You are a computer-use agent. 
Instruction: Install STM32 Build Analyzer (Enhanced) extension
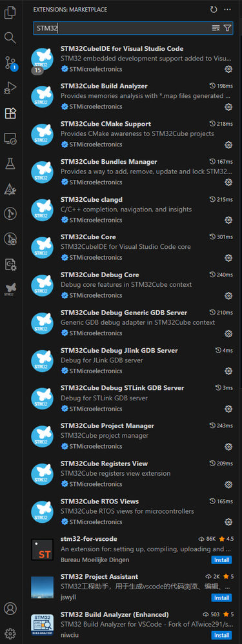click(x=222, y=636)
